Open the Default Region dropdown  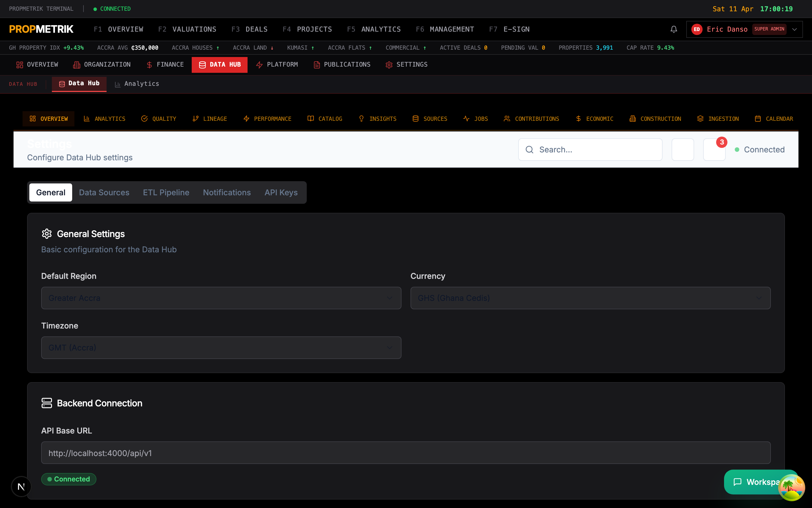click(x=221, y=298)
